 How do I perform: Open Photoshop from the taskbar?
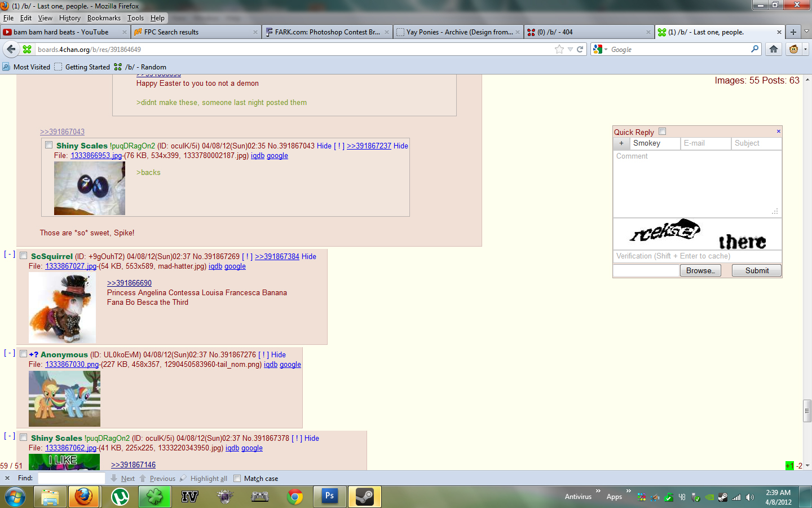pos(329,497)
